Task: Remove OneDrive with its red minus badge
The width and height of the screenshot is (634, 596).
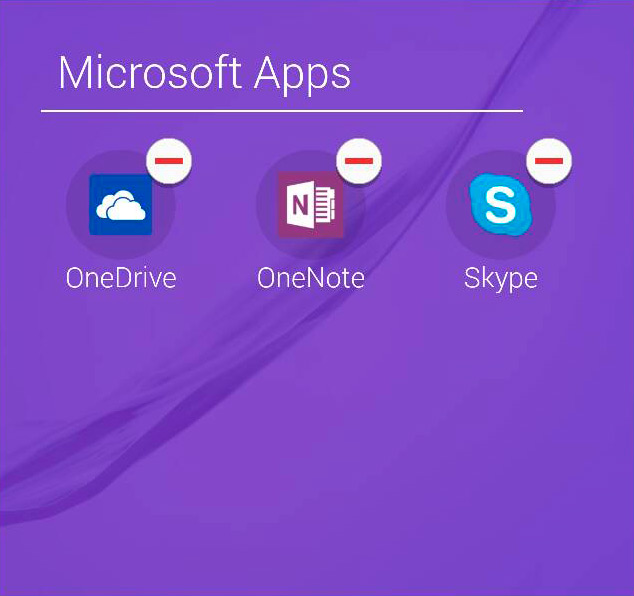Action: click(x=169, y=161)
